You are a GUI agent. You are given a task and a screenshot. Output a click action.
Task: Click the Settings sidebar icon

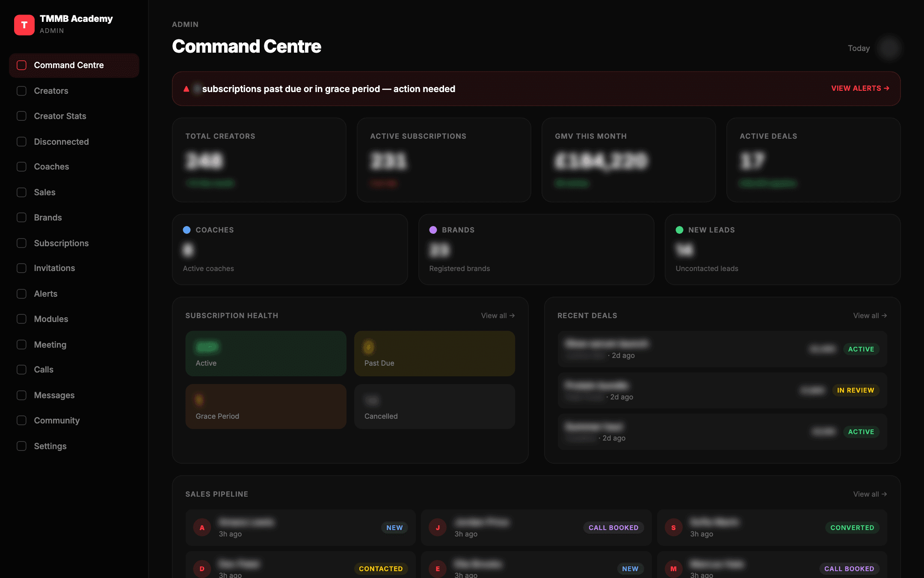(x=21, y=446)
